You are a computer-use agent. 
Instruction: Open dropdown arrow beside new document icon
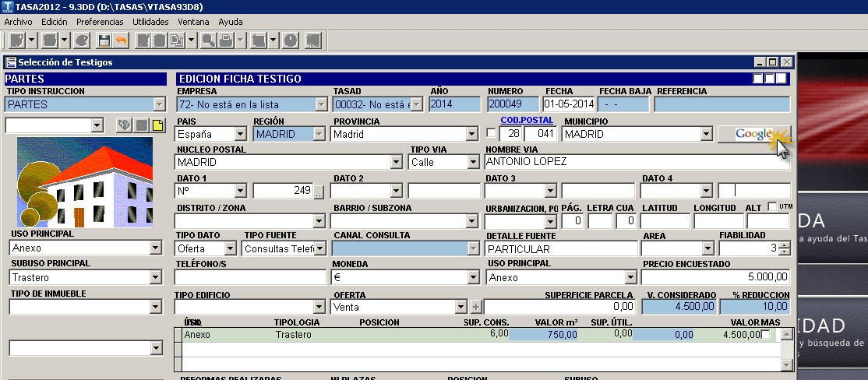(31, 40)
